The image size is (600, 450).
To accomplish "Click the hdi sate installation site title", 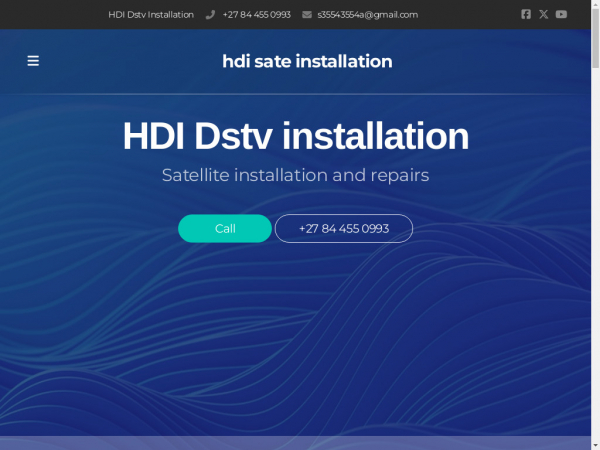I will tap(307, 61).
